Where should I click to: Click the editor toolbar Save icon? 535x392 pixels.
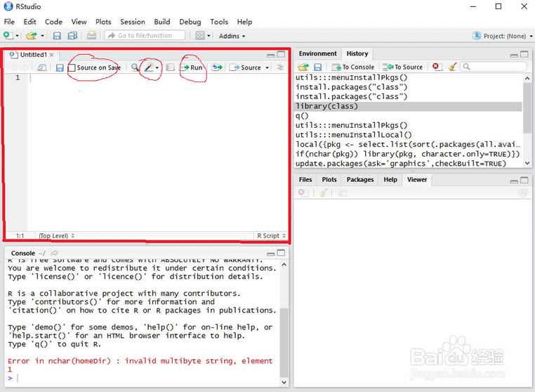click(60, 67)
